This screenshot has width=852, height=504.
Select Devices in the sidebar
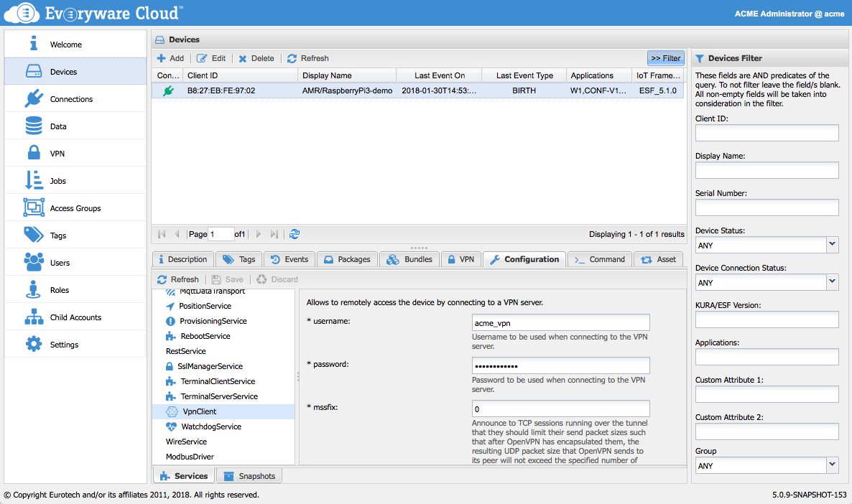(75, 71)
